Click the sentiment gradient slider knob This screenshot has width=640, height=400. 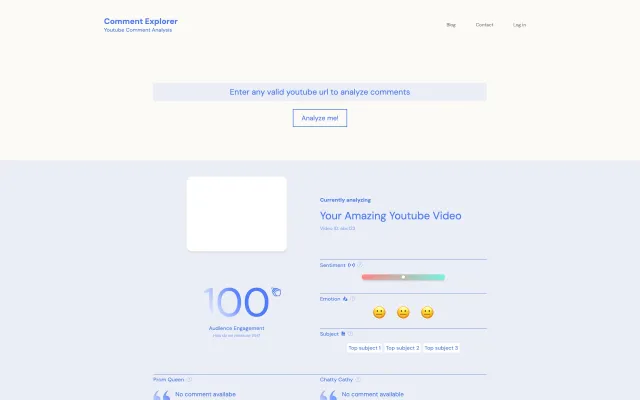tap(403, 277)
